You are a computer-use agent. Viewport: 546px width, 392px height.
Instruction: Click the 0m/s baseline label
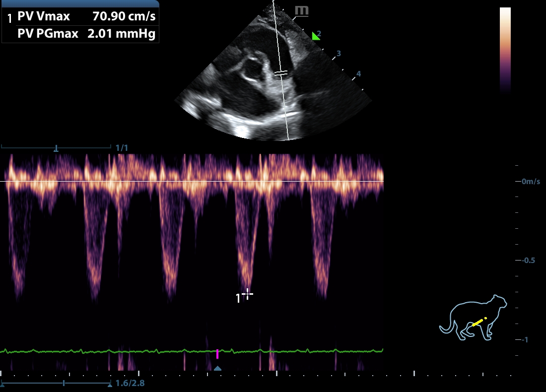[x=531, y=182]
